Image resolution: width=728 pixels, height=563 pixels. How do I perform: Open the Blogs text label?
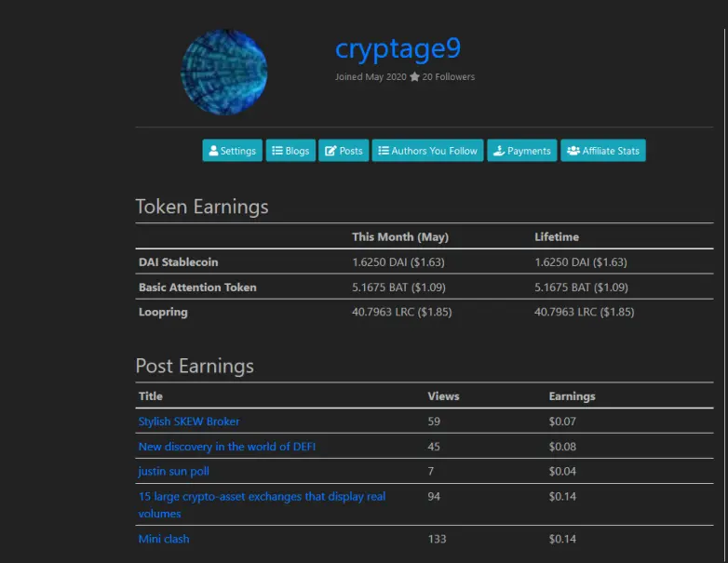[297, 151]
